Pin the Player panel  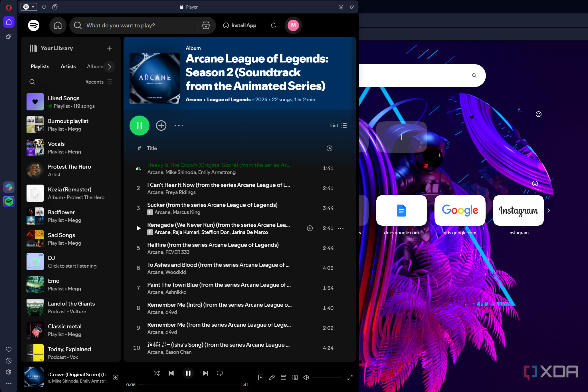coord(352,7)
